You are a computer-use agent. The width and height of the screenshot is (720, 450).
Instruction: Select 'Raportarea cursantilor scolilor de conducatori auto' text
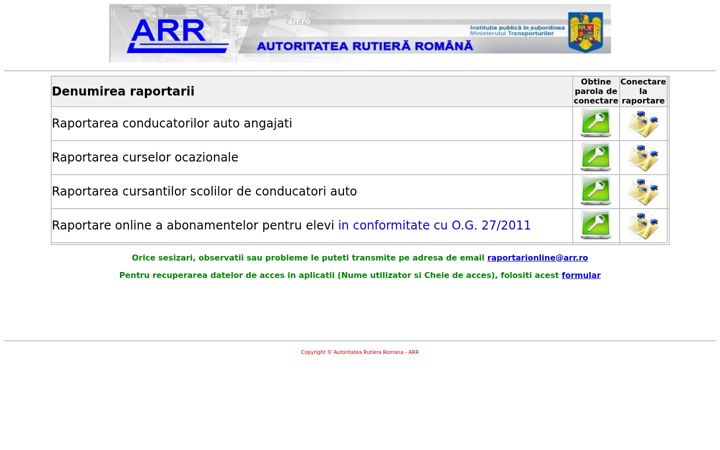[204, 191]
